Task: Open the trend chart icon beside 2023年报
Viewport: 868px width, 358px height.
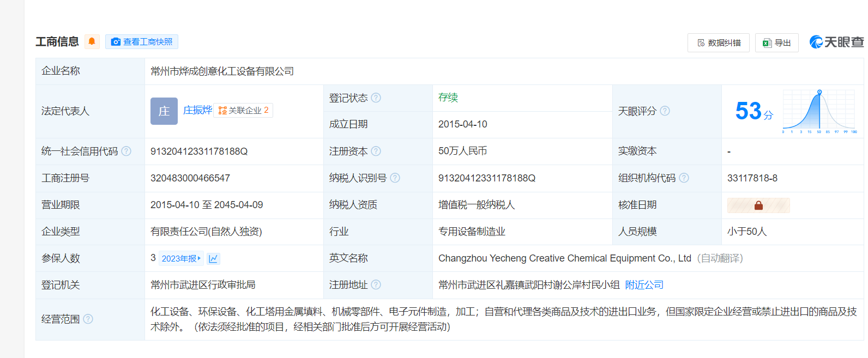Action: point(213,258)
